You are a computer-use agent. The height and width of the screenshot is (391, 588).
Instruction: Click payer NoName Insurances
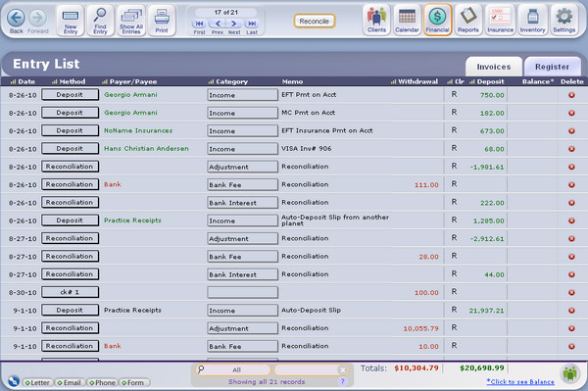pos(138,130)
